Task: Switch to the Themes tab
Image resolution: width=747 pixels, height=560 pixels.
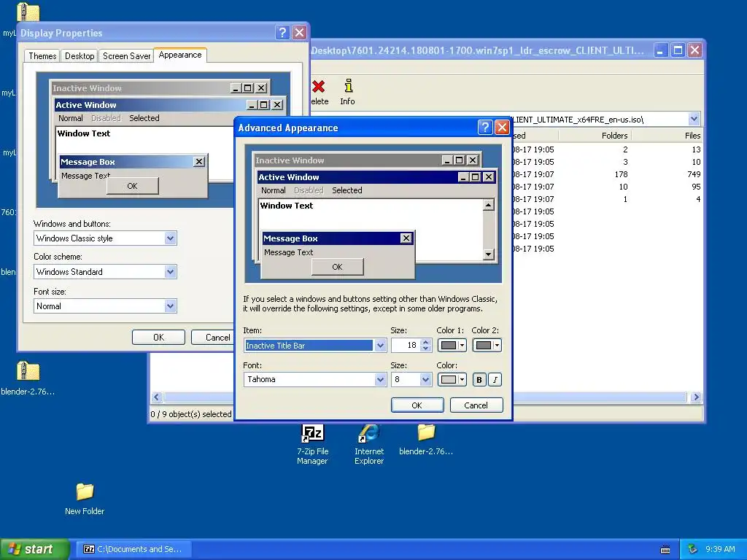Action: (x=42, y=55)
